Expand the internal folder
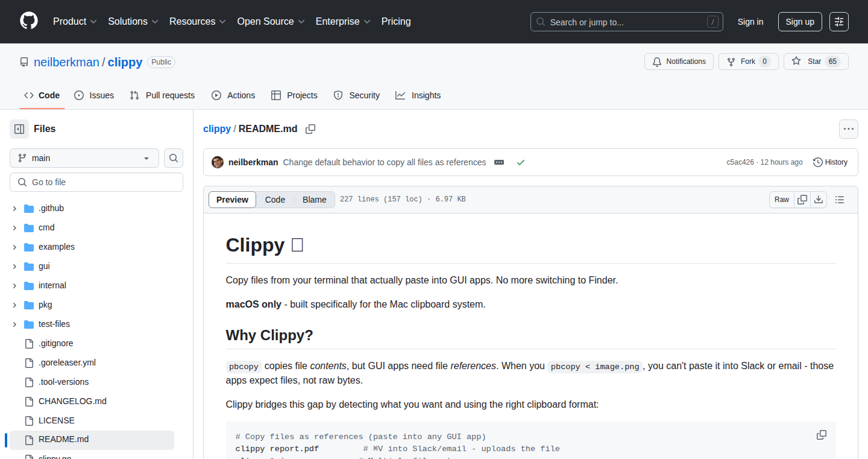Viewport: 868px width, 459px height. click(14, 285)
